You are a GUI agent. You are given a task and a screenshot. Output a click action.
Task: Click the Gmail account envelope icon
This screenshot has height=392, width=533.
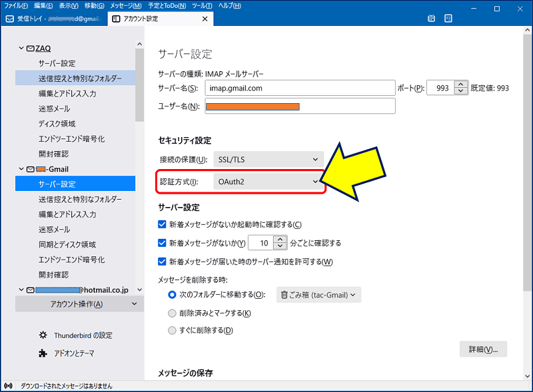[30, 169]
